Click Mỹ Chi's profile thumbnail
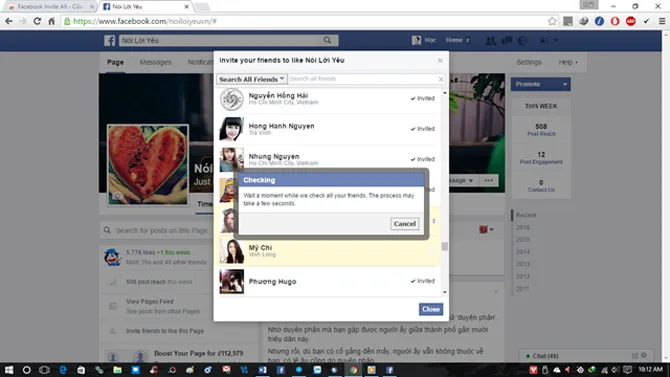 tap(232, 251)
